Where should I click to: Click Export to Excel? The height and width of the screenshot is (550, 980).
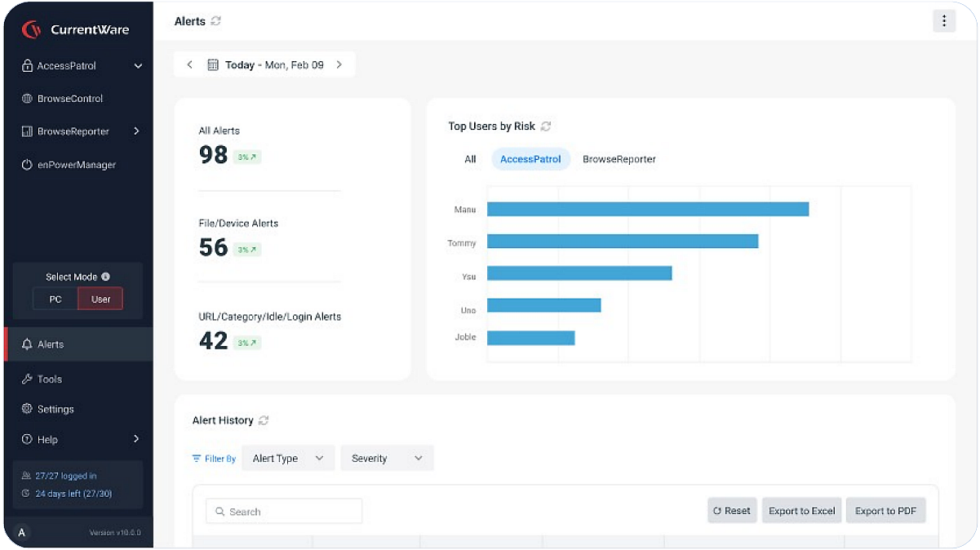click(802, 511)
